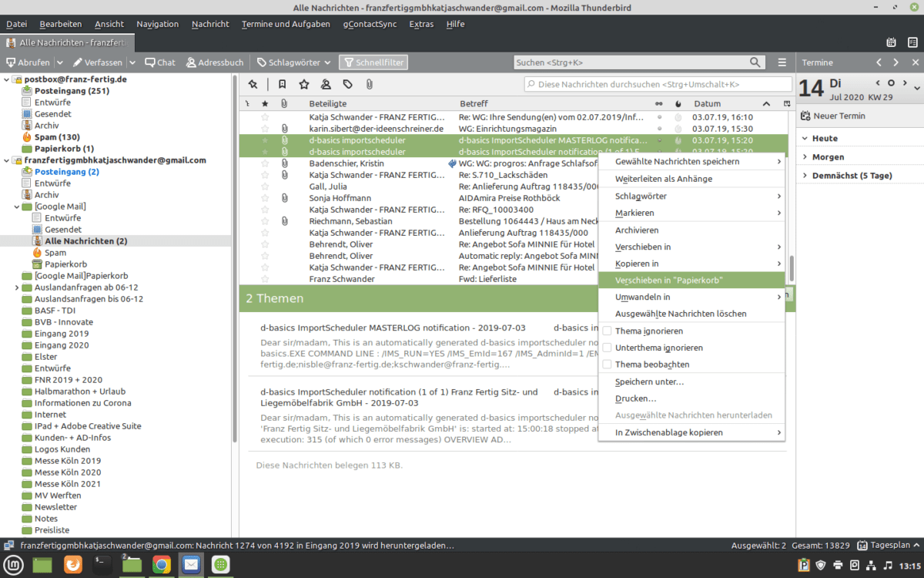Image resolution: width=924 pixels, height=578 pixels.
Task: Open the Thunderbird hamburger app menu
Action: coord(782,62)
